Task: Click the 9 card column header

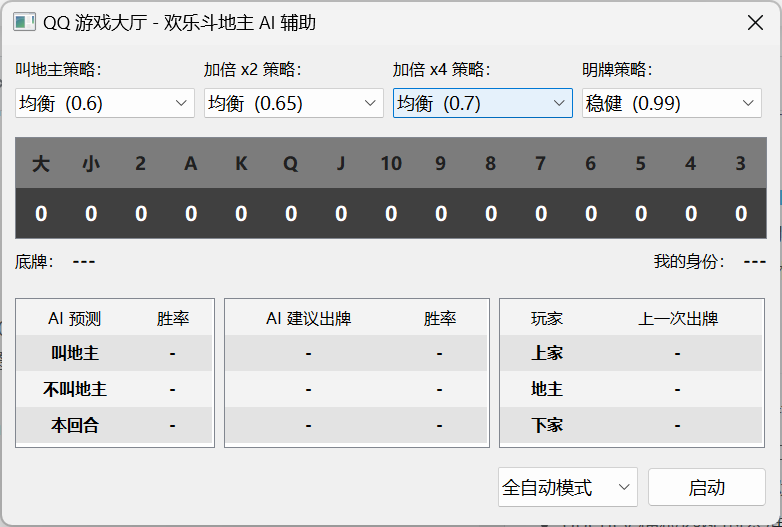Action: (441, 164)
